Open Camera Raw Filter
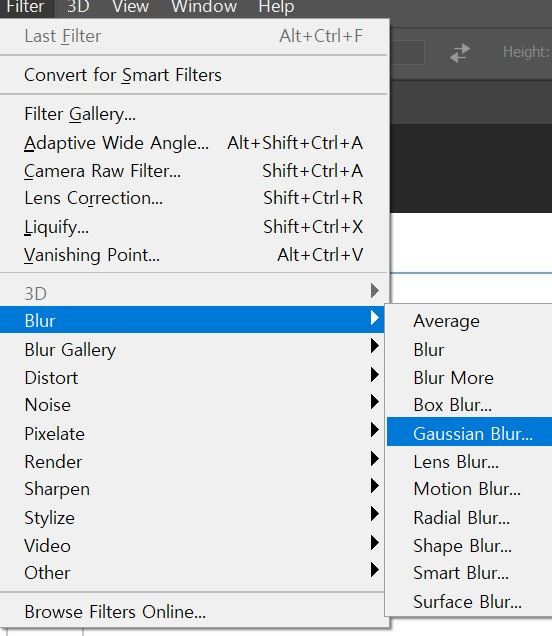The height and width of the screenshot is (636, 552). tap(193, 171)
